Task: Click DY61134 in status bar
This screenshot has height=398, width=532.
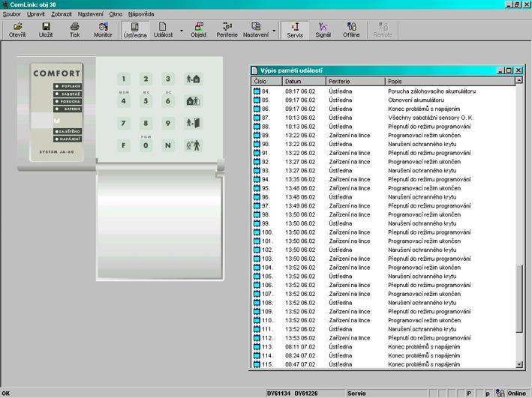Action: click(x=278, y=394)
